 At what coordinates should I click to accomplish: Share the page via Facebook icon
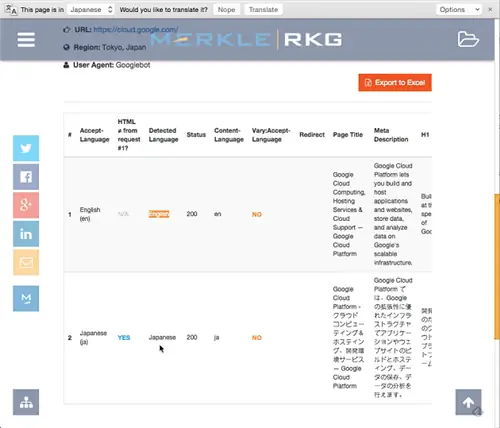[x=26, y=177]
